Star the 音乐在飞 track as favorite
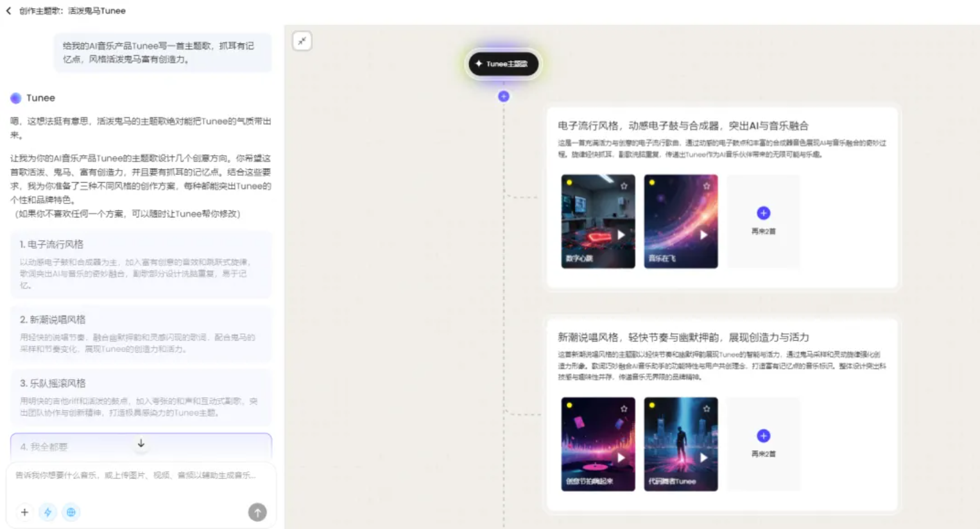The width and height of the screenshot is (980, 529). pos(706,186)
